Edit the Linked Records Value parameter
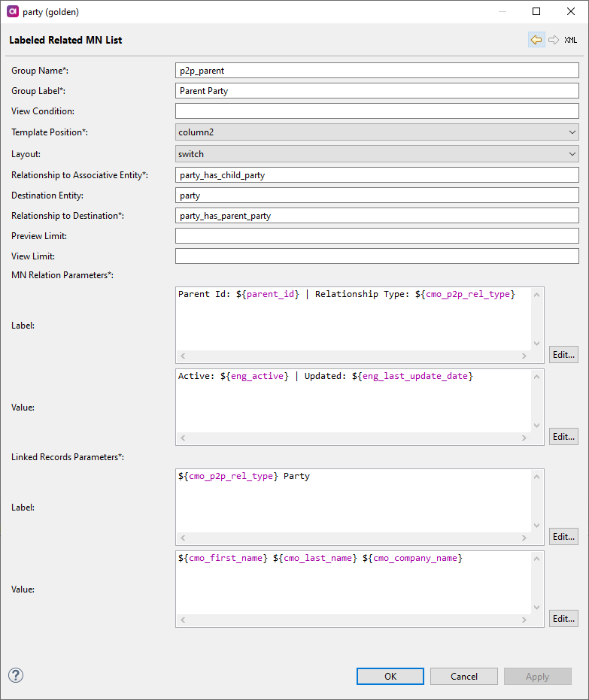 coord(563,619)
